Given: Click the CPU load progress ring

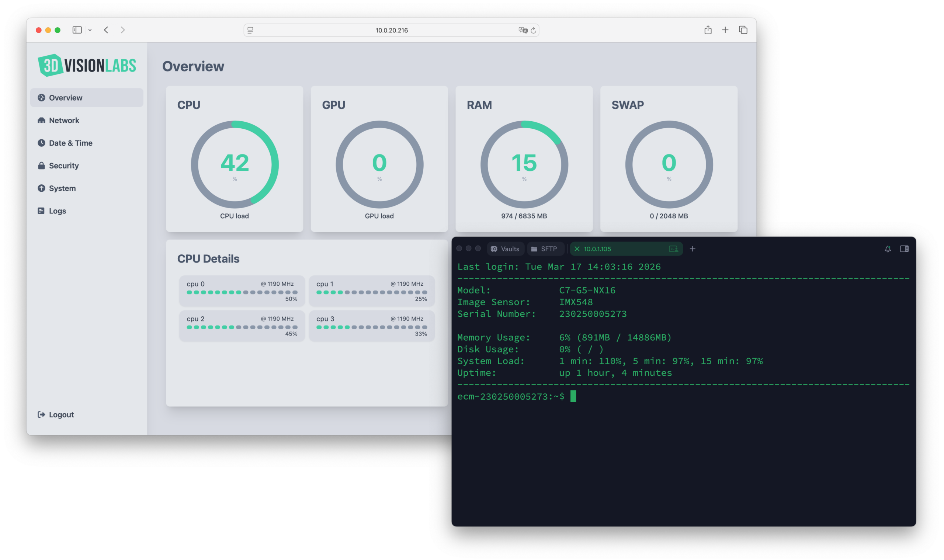Looking at the screenshot, I should tap(235, 163).
